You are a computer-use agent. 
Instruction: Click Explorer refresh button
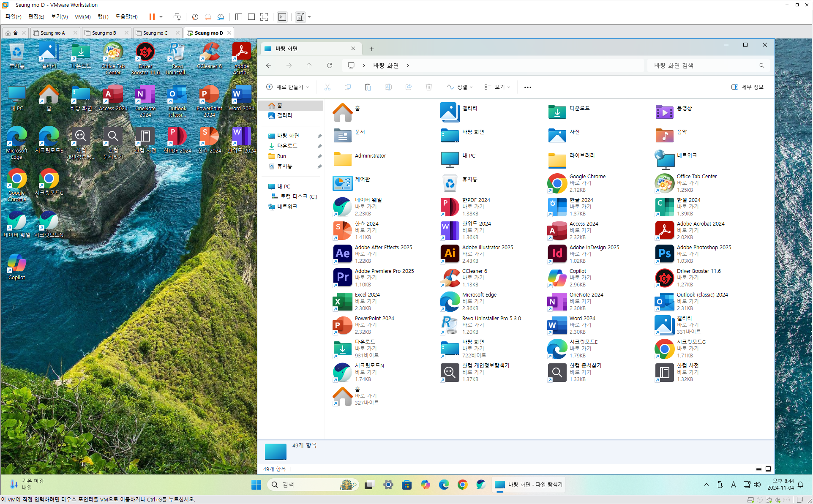click(x=330, y=65)
